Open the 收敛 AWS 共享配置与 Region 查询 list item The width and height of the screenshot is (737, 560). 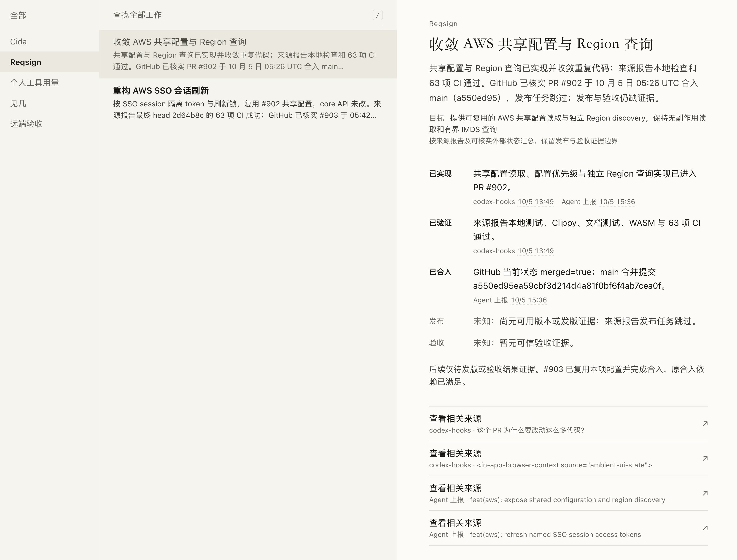click(248, 54)
